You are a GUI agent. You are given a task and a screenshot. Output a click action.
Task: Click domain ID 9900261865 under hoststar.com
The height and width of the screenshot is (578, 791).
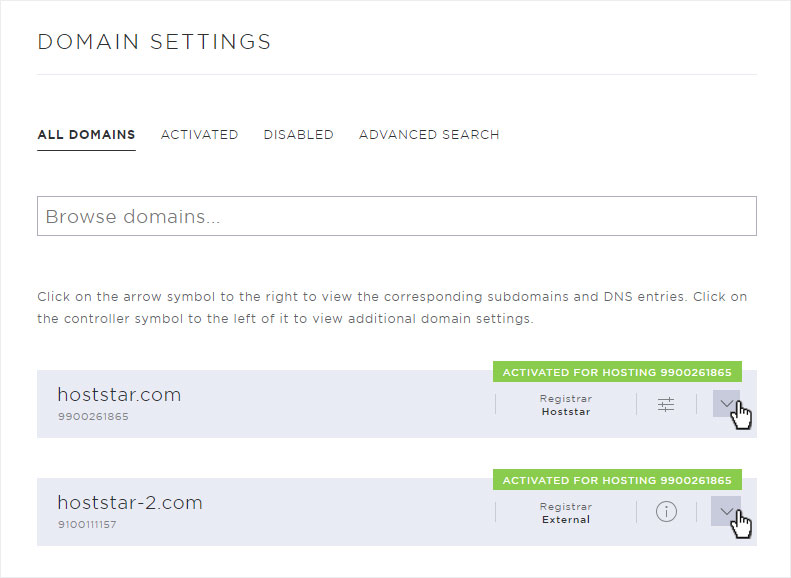coord(93,417)
